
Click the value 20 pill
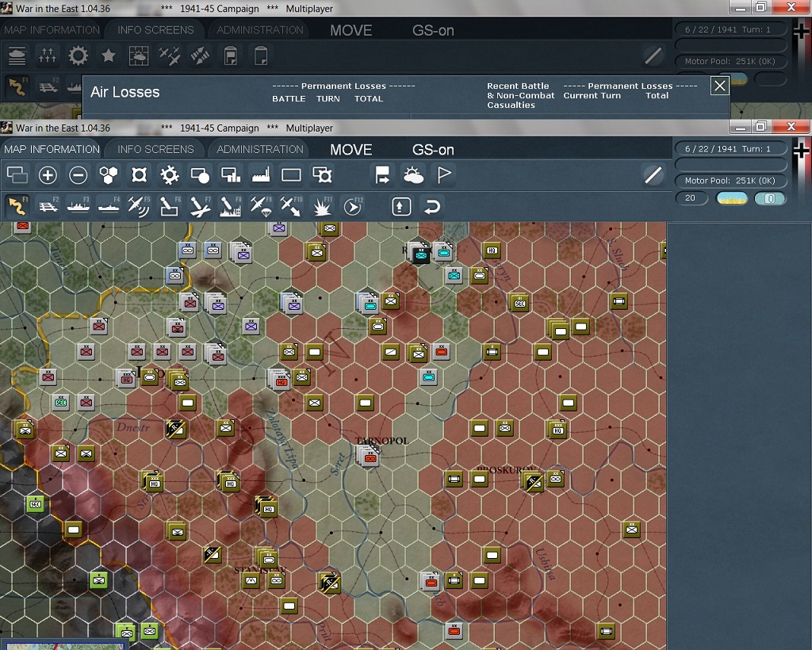[691, 198]
